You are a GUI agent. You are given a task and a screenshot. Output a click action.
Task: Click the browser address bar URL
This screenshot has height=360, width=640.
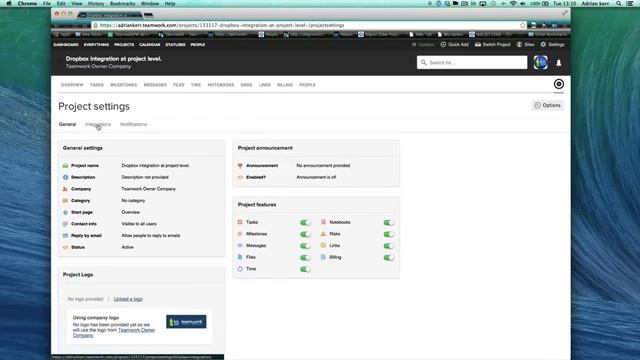[x=222, y=25]
